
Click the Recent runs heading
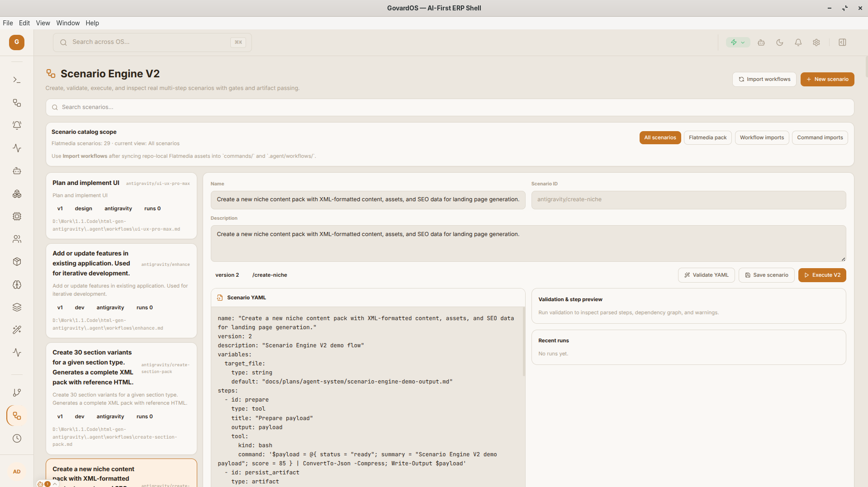click(554, 341)
